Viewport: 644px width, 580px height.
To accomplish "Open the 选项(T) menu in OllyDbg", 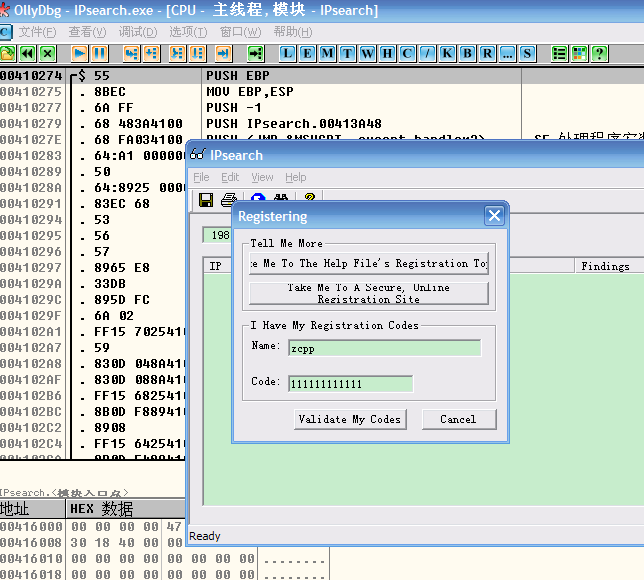I will point(188,32).
